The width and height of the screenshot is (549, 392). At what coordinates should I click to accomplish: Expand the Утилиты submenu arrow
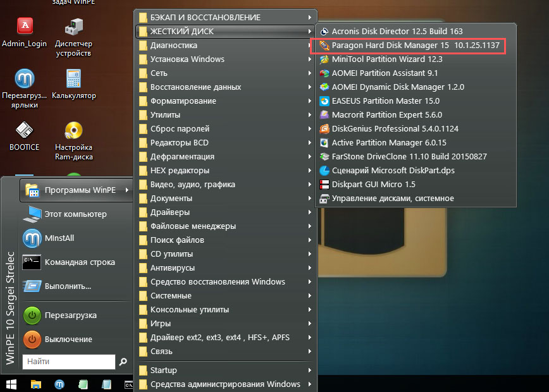tap(310, 115)
